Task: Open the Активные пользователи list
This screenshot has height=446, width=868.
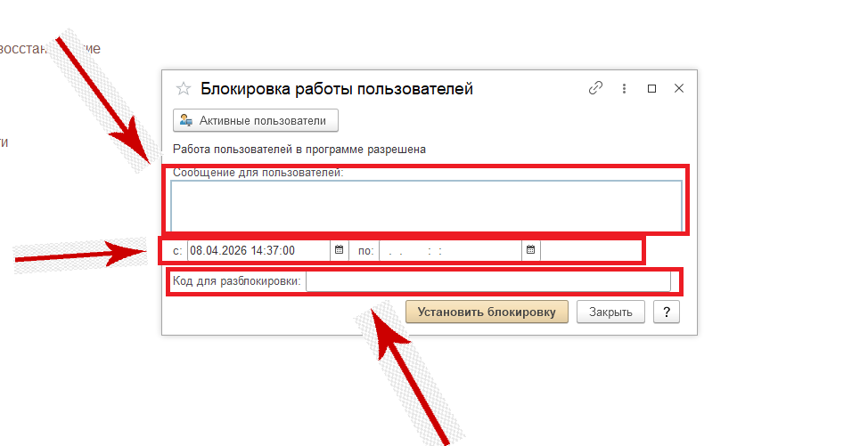Action: pyautogui.click(x=255, y=120)
